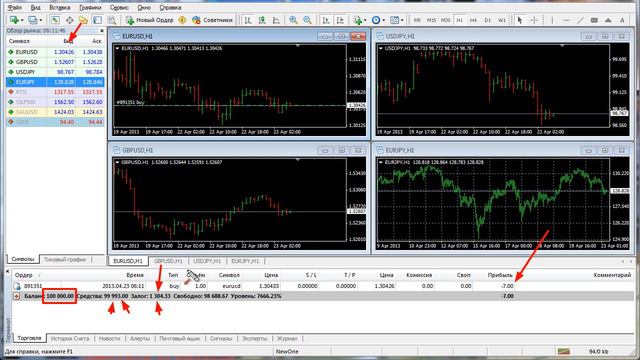
Task: Open the Periods clock dropdown
Action: (378, 20)
